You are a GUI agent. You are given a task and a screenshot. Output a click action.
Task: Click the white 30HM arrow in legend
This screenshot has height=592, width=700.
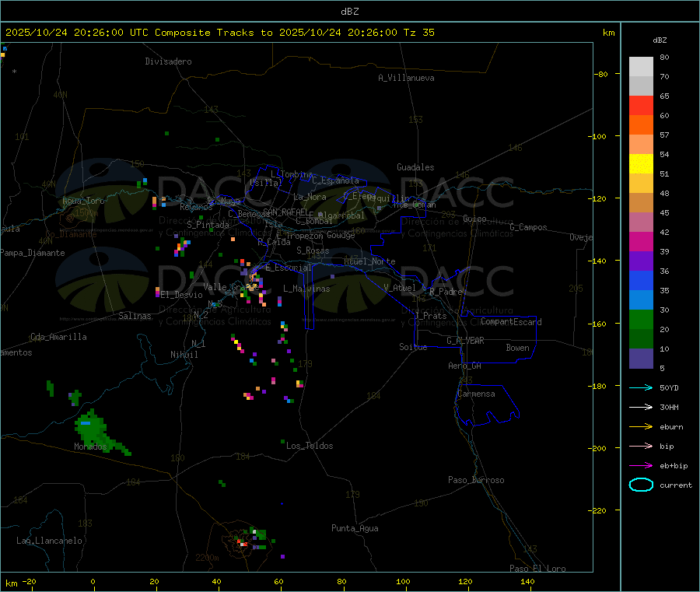641,407
